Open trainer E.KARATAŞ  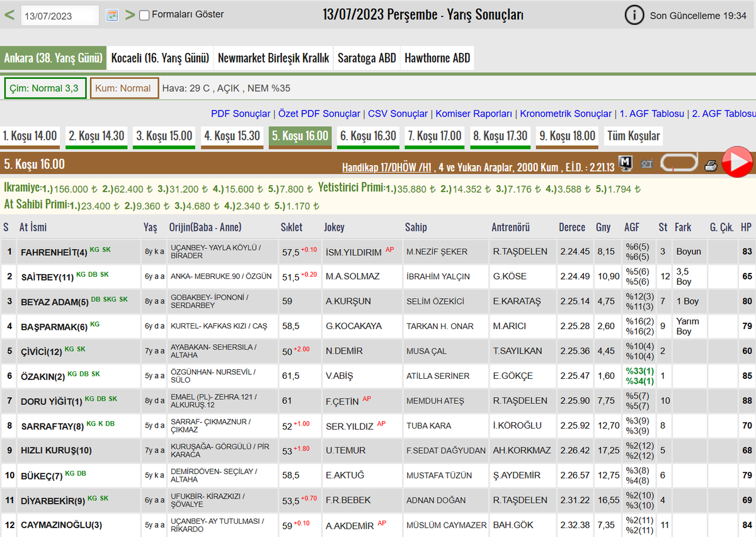click(x=517, y=302)
